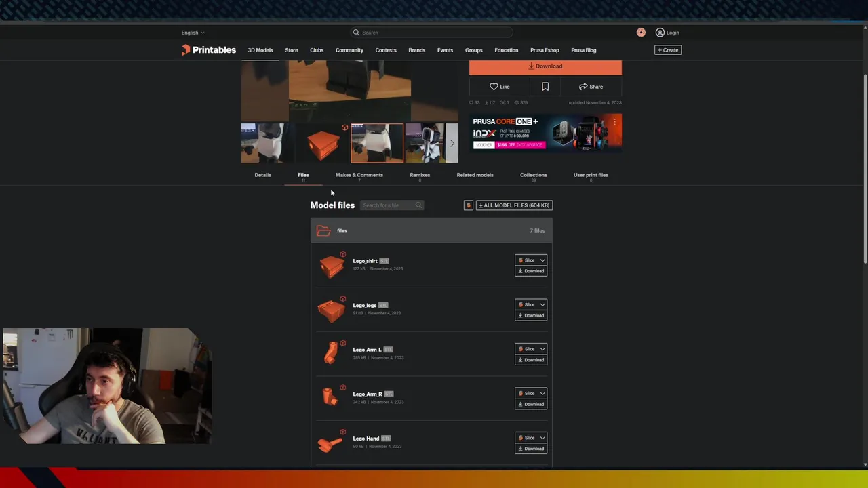Download the Lego_Arm_R file
Image resolution: width=868 pixels, height=488 pixels.
pos(531,404)
